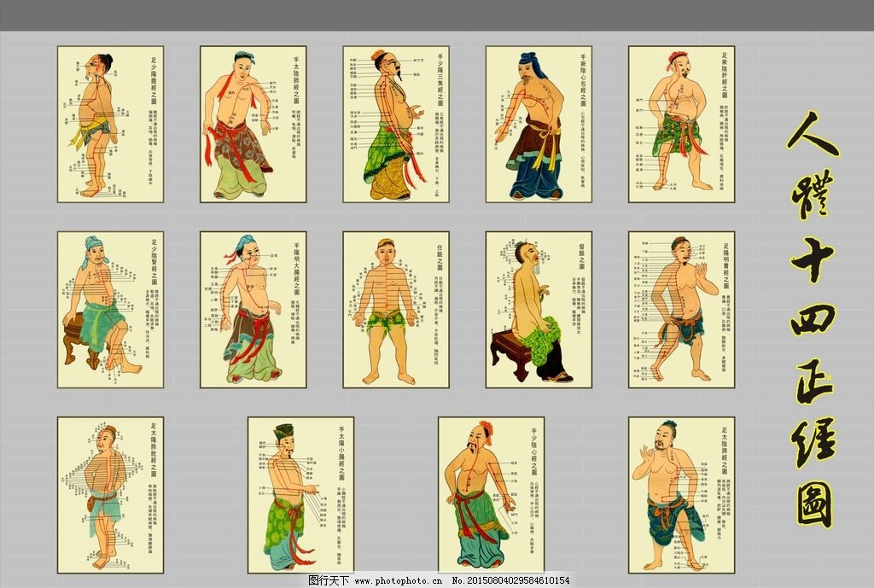Image resolution: width=874 pixels, height=588 pixels.
Task: Open the 手太陽小腸經之圖 chart figure
Action: (301, 496)
